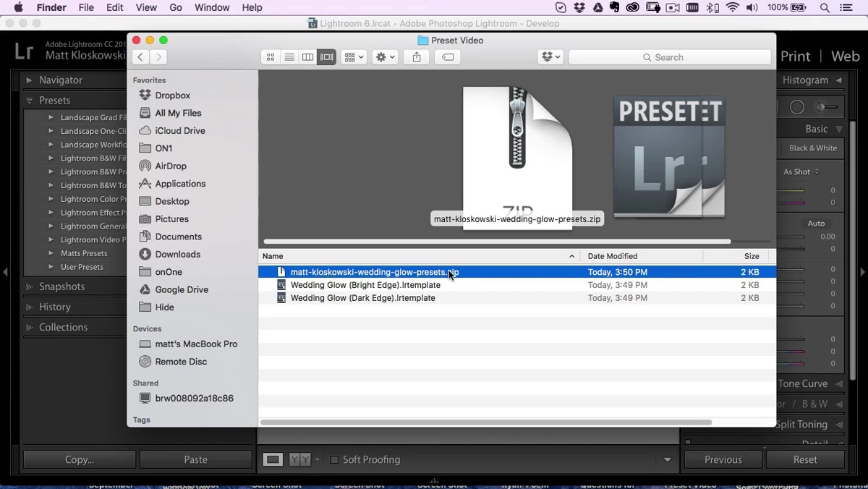Open Pictures in sidebar
Viewport: 868px width, 489px height.
(171, 219)
